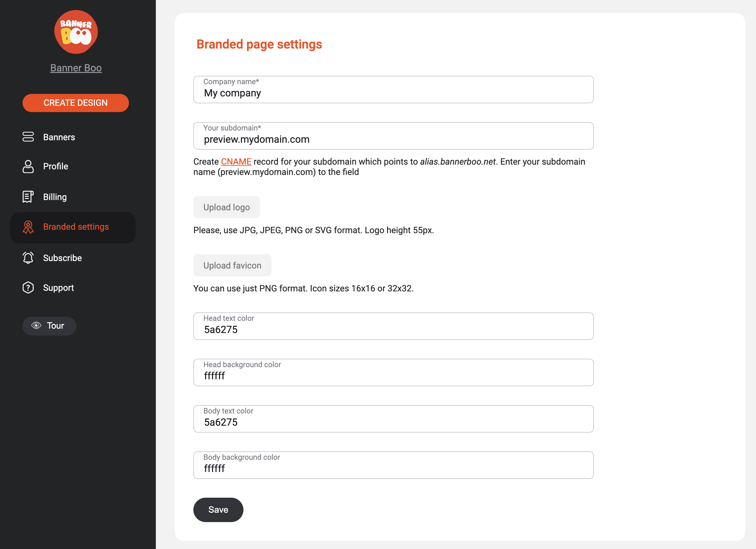Click the Body background color field
Image resolution: width=756 pixels, height=549 pixels.
(x=393, y=465)
